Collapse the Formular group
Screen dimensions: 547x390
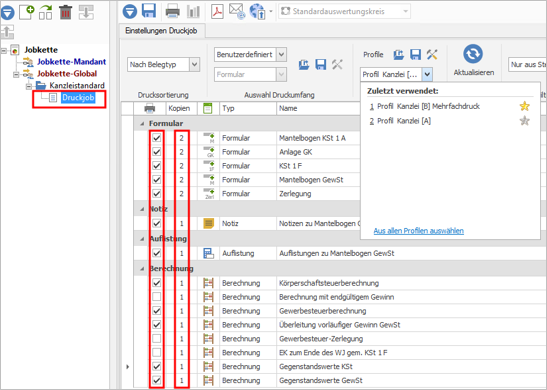point(142,123)
